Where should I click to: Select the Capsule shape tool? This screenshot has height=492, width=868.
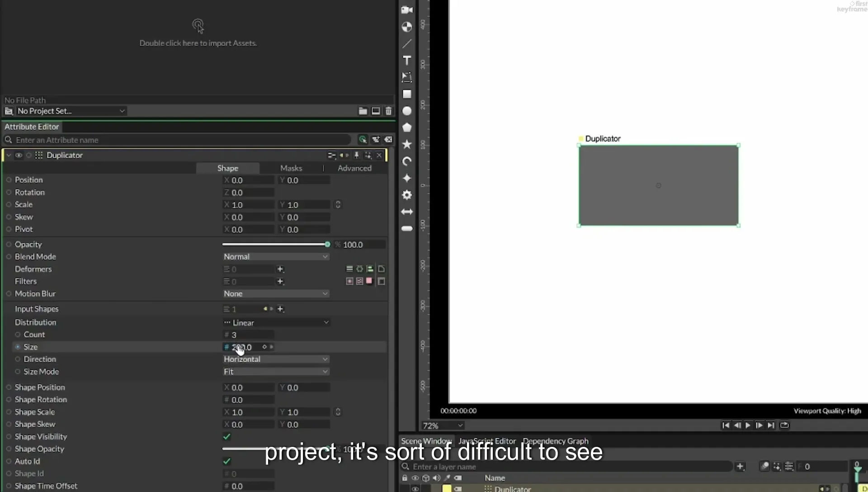pyautogui.click(x=407, y=228)
